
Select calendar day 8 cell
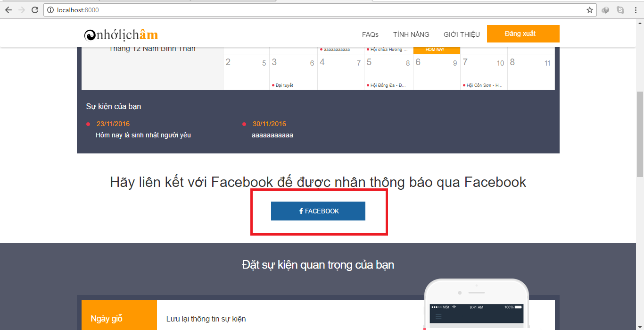point(531,72)
